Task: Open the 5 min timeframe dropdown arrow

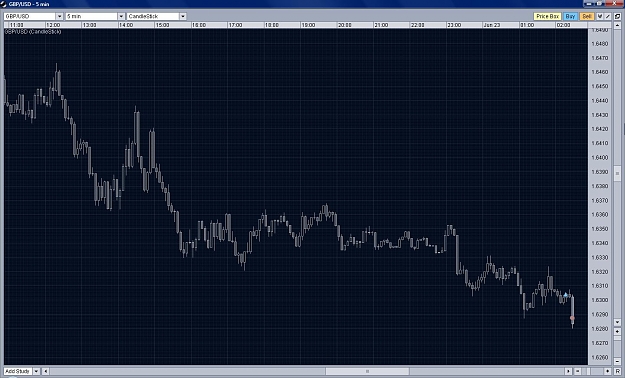Action: pyautogui.click(x=121, y=16)
